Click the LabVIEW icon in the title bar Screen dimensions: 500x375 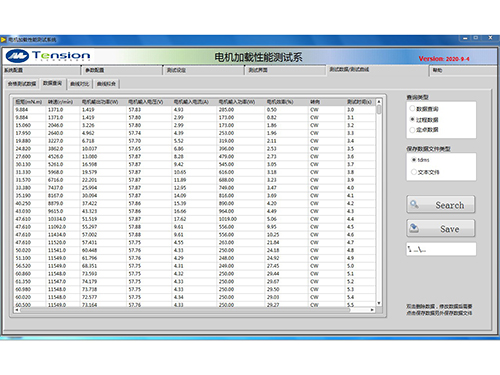[4, 40]
